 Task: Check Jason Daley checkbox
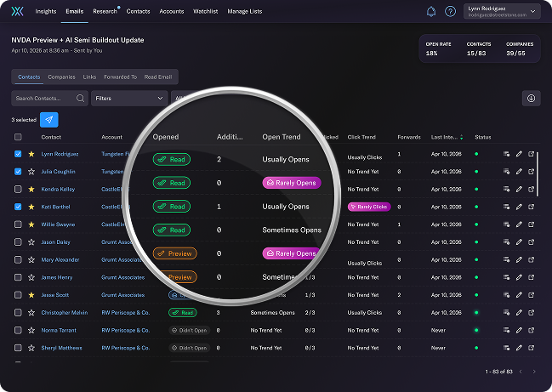tap(18, 242)
